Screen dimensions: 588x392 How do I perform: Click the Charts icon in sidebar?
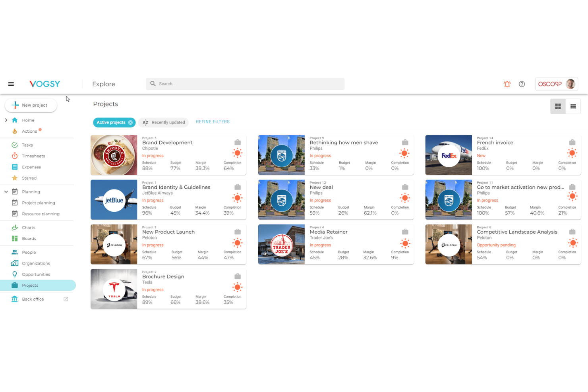click(x=15, y=228)
